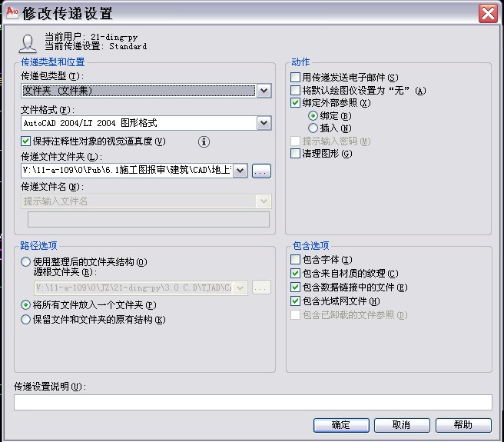Uncheck 包含光域网文件 checkbox
This screenshot has height=442, width=504.
pyautogui.click(x=295, y=301)
